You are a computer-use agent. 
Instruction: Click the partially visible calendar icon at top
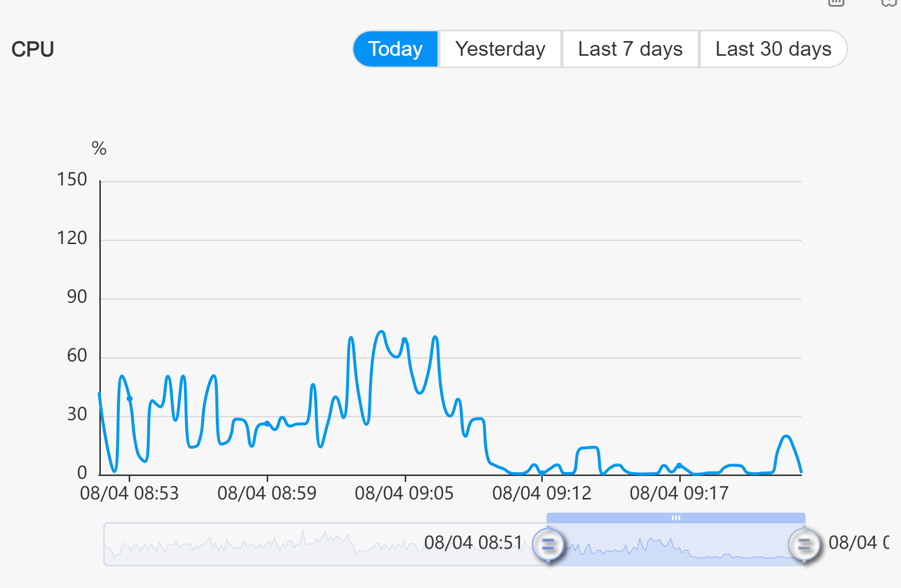(x=836, y=2)
